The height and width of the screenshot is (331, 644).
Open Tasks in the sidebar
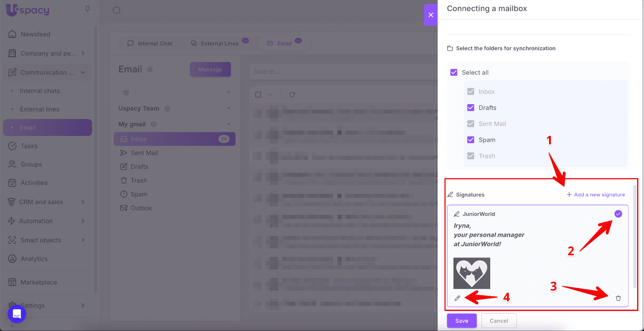(x=29, y=146)
